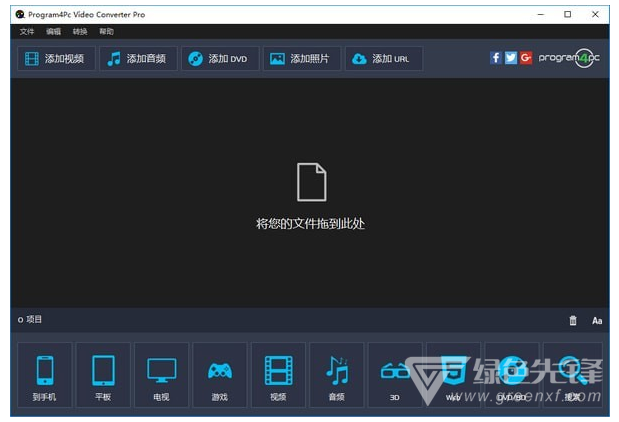
Task: Select the 电视 TV output category
Action: click(161, 375)
